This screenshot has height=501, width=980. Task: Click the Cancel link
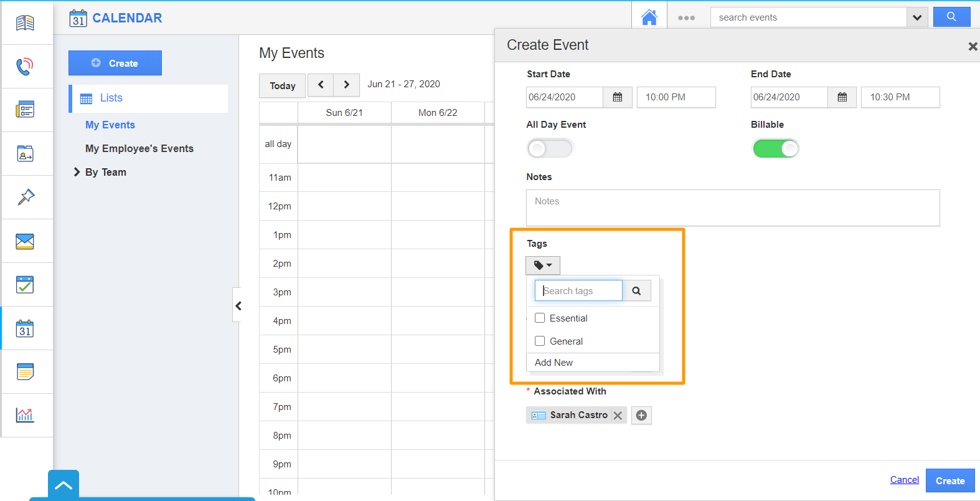(904, 480)
